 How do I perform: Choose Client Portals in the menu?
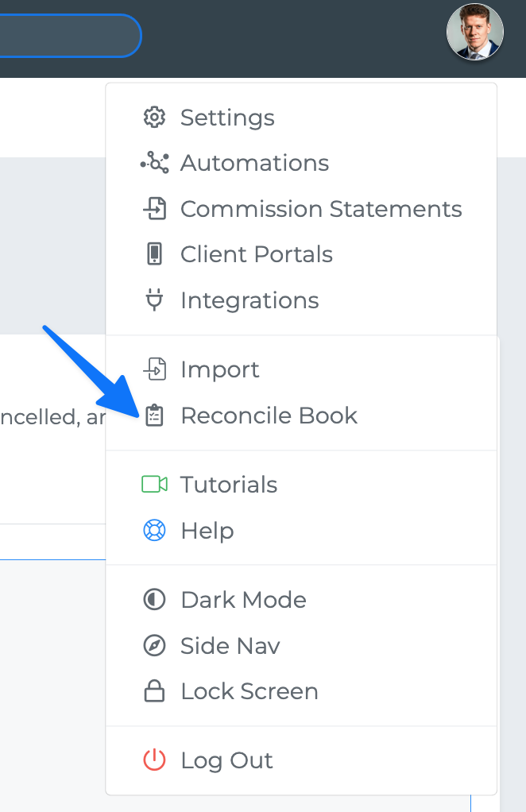click(x=301, y=254)
